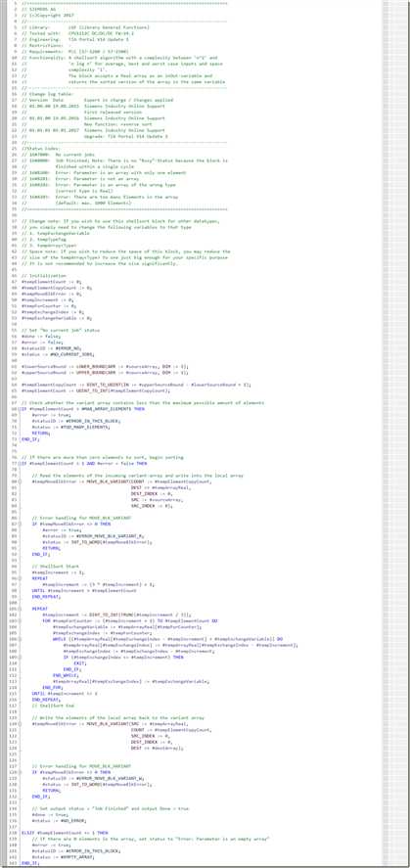Click the '#tempForCounter := 0;' statement
Screen dimensions: 410x868
click(49, 305)
